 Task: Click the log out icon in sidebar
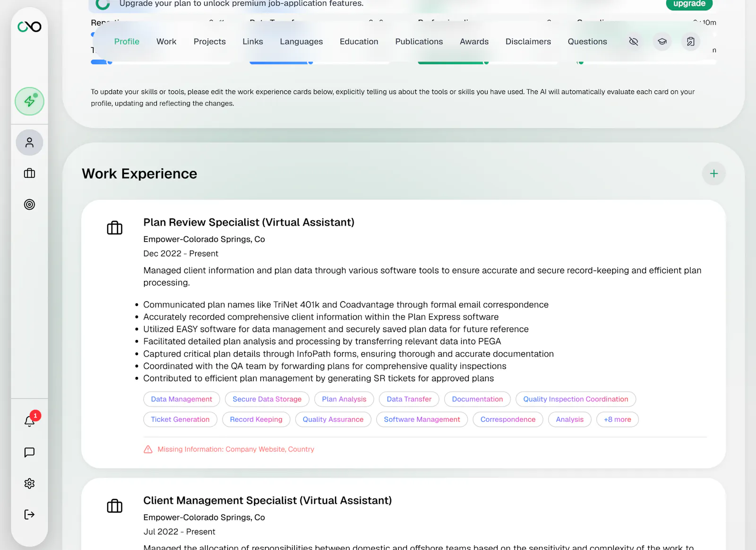click(x=29, y=515)
